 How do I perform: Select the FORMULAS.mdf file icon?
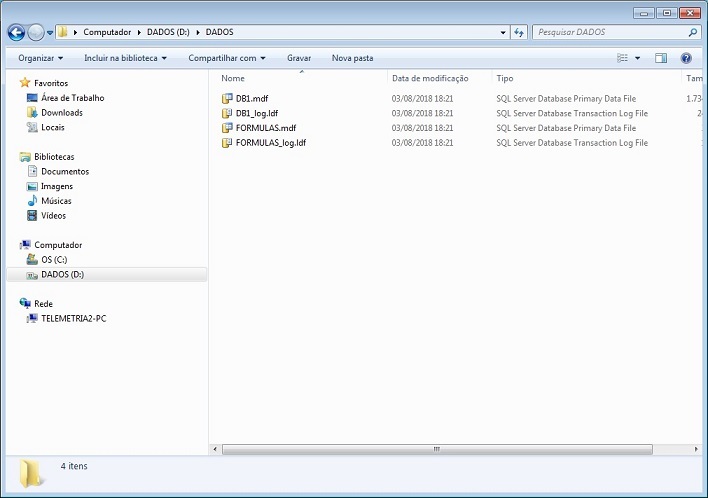(227, 128)
